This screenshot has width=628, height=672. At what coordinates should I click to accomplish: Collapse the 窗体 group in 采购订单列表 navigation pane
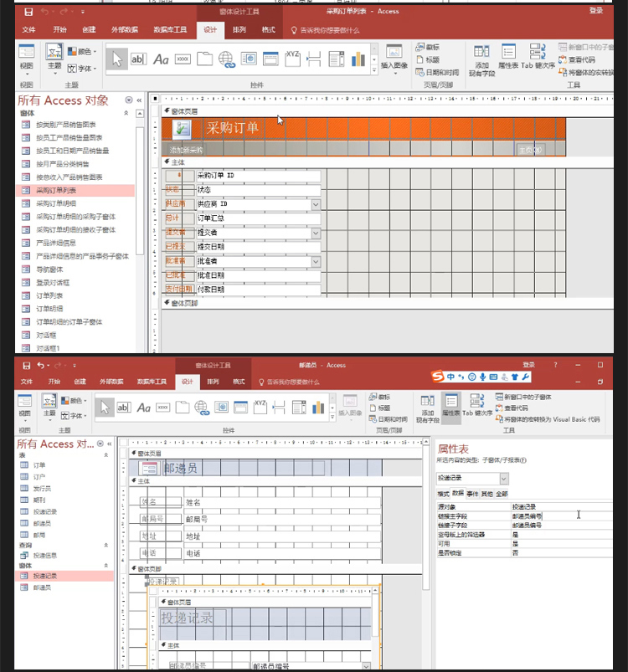coord(126,113)
